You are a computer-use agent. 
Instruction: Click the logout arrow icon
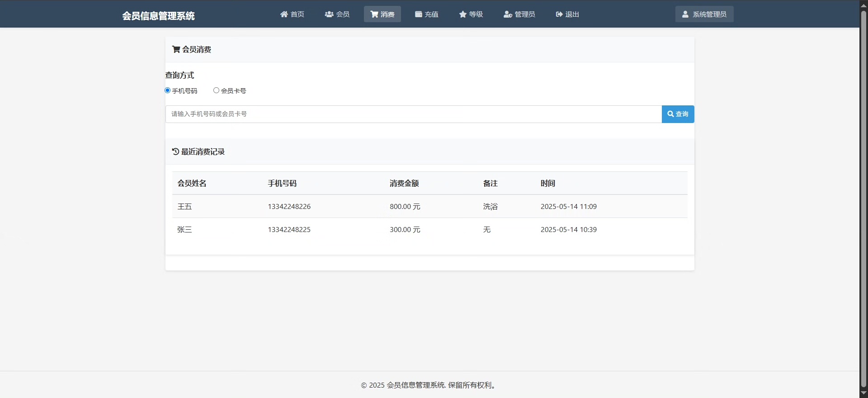pyautogui.click(x=559, y=14)
